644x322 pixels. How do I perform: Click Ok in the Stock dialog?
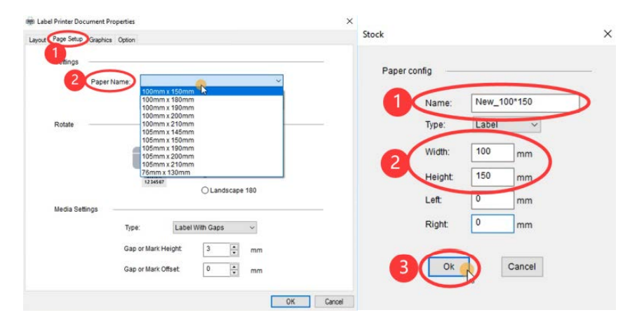tap(449, 267)
